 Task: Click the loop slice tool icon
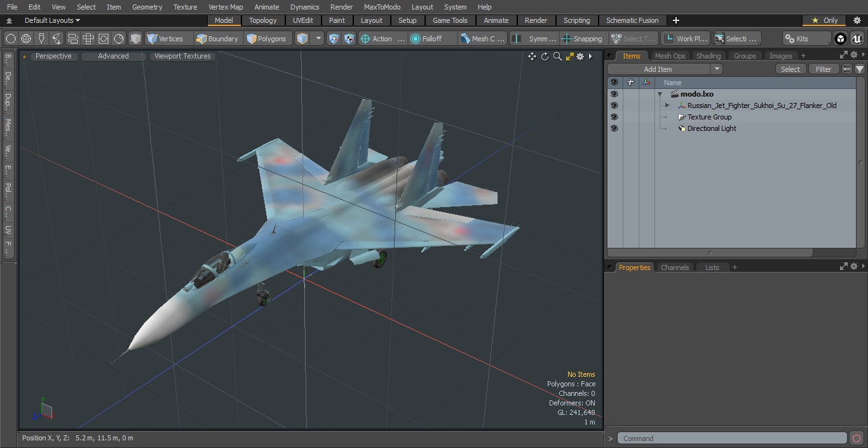tap(72, 39)
